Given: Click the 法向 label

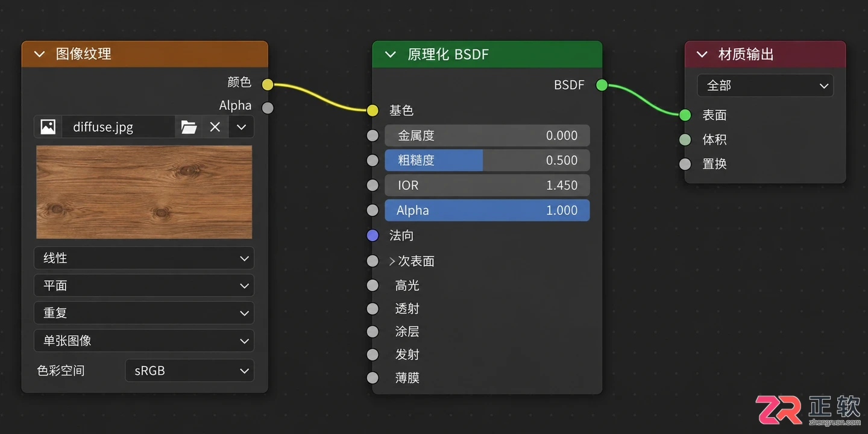Looking at the screenshot, I should 401,236.
